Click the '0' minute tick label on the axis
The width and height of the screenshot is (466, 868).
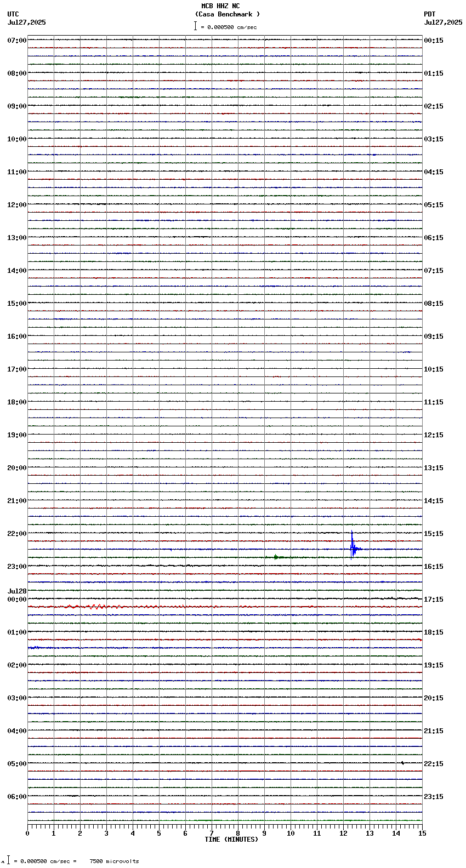[x=27, y=833]
